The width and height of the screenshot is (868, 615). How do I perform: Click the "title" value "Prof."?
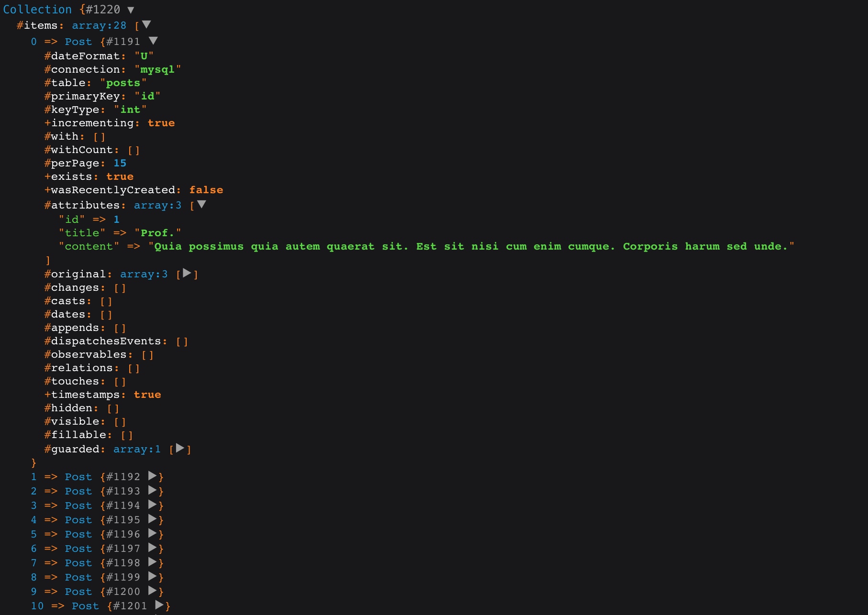157,233
